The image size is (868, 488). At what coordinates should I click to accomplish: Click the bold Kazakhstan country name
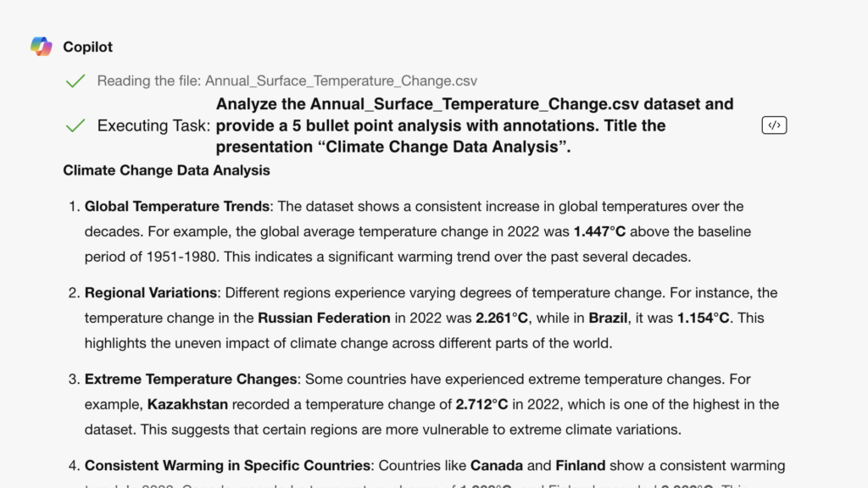click(187, 404)
